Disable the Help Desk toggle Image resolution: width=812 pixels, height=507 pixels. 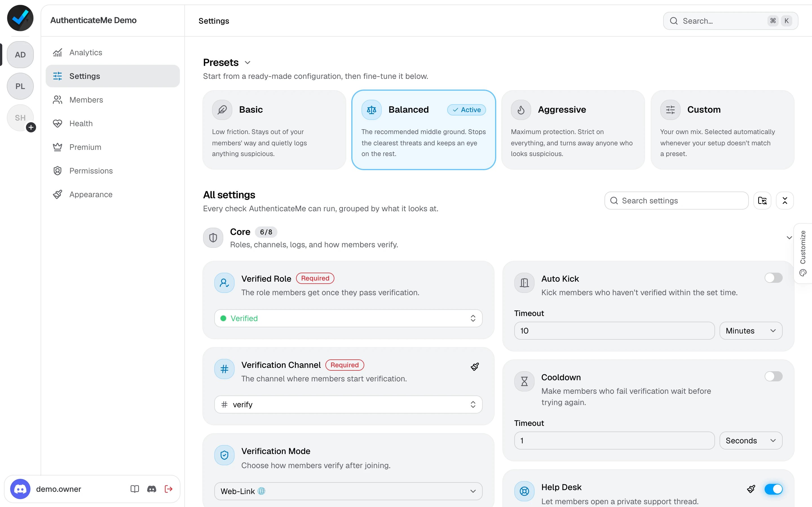point(773,489)
